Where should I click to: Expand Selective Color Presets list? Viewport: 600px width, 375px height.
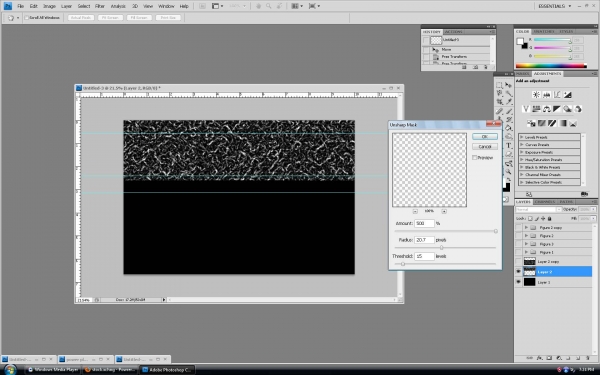pos(522,182)
